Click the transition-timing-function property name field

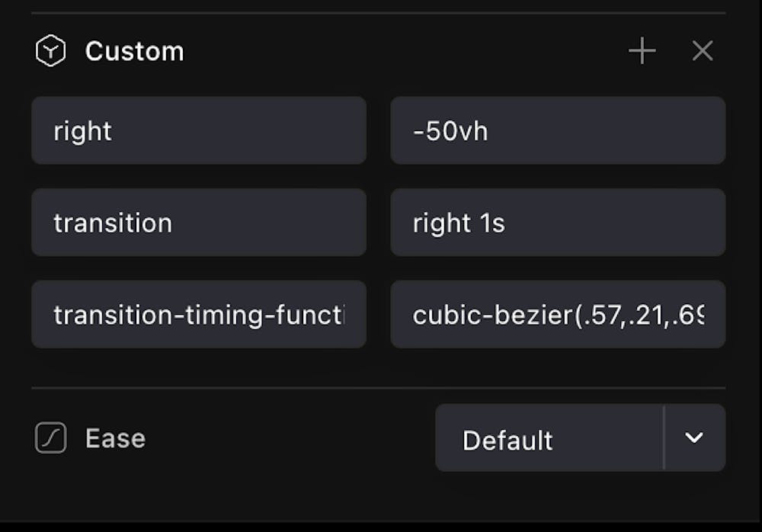198,314
